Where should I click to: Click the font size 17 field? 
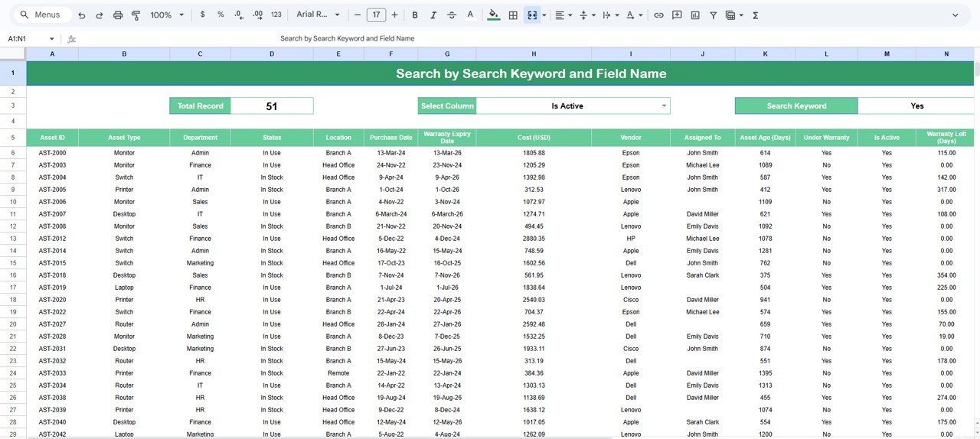click(x=376, y=15)
